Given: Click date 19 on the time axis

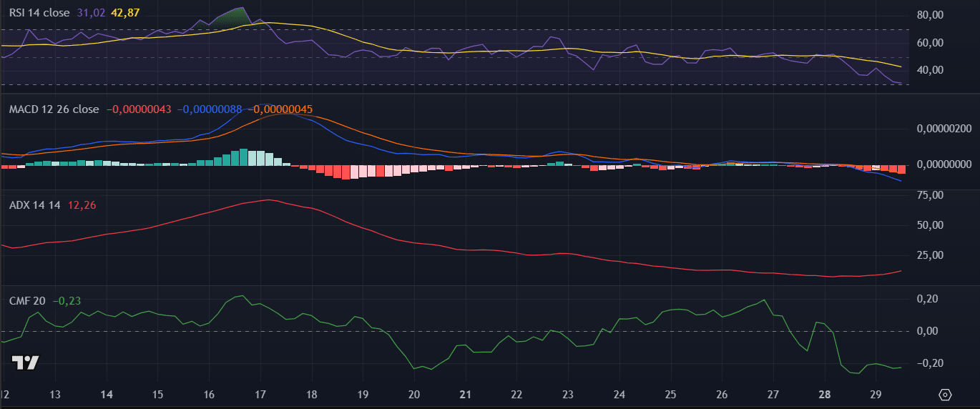Looking at the screenshot, I should point(363,395).
